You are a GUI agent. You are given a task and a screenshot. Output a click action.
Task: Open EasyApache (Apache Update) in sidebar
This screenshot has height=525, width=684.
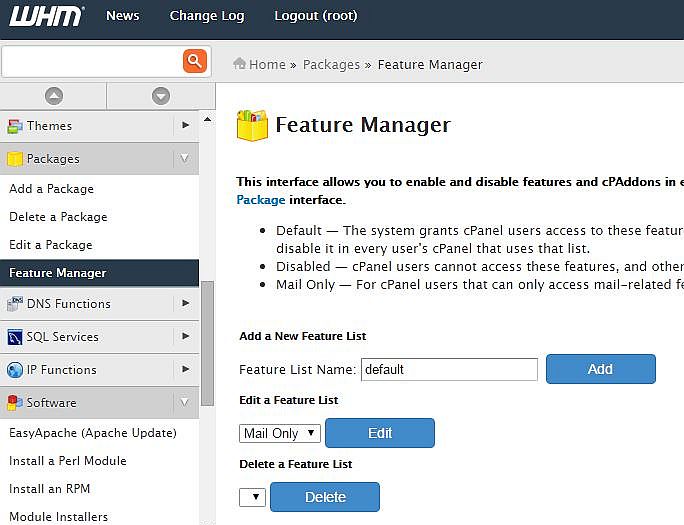pos(92,433)
